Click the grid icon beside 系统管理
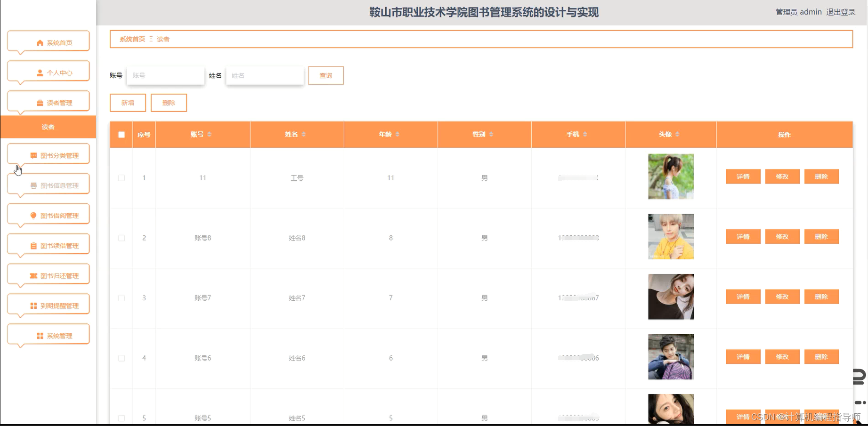This screenshot has width=868, height=426. coord(40,336)
